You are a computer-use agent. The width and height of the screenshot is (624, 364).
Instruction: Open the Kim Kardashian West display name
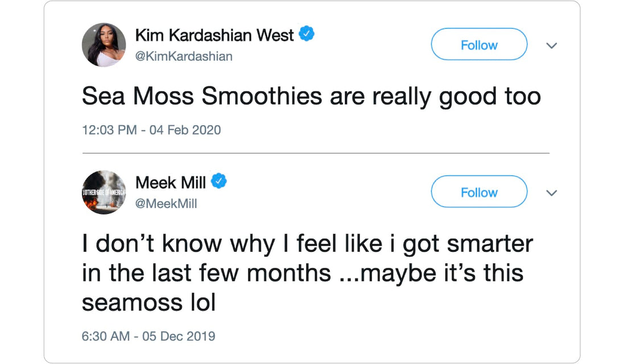[214, 35]
